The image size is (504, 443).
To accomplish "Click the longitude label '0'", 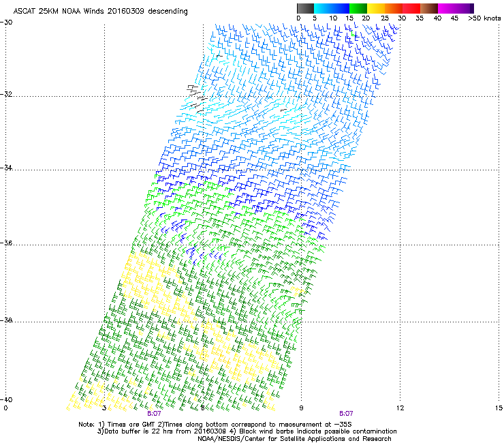I will coord(5,408).
